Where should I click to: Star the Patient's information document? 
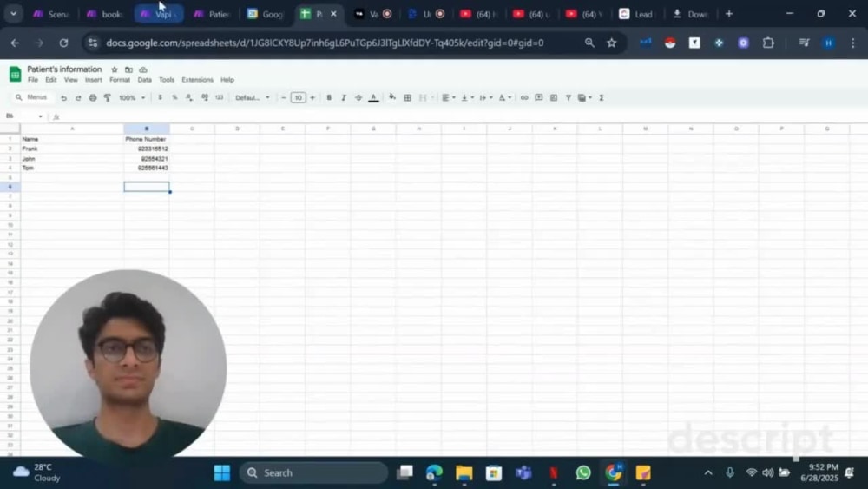click(x=115, y=69)
